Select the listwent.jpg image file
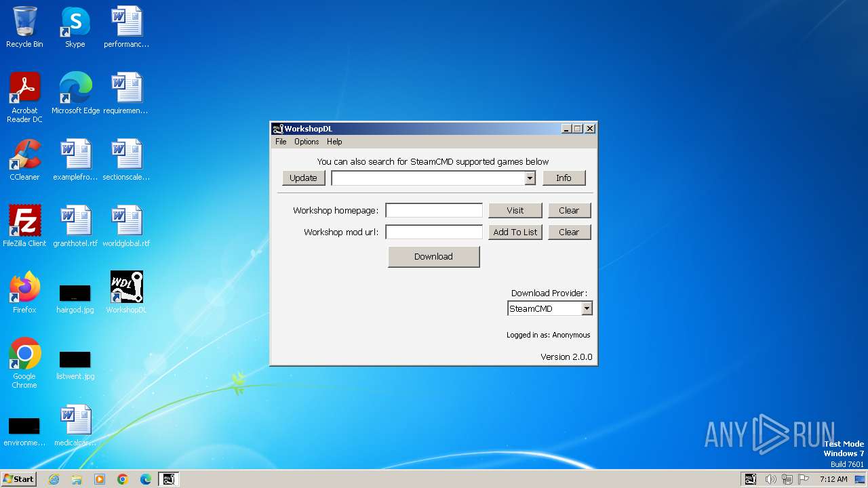The image size is (868, 488). (x=75, y=365)
